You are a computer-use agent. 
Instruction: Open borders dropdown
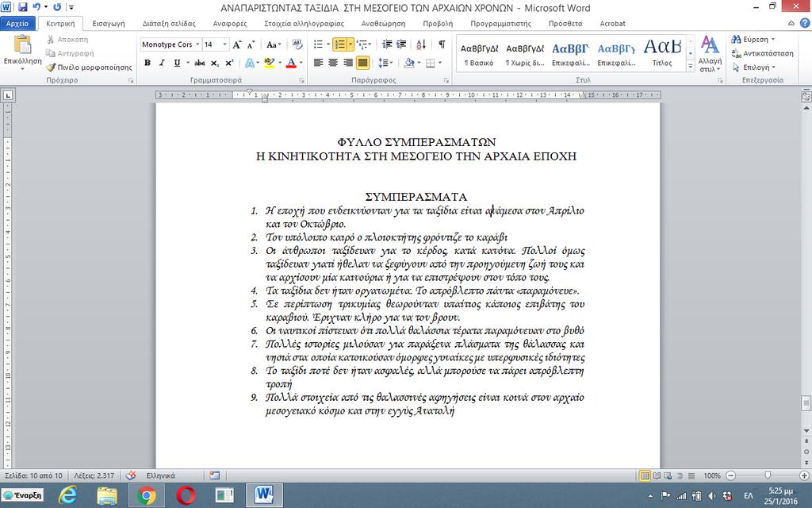point(439,63)
